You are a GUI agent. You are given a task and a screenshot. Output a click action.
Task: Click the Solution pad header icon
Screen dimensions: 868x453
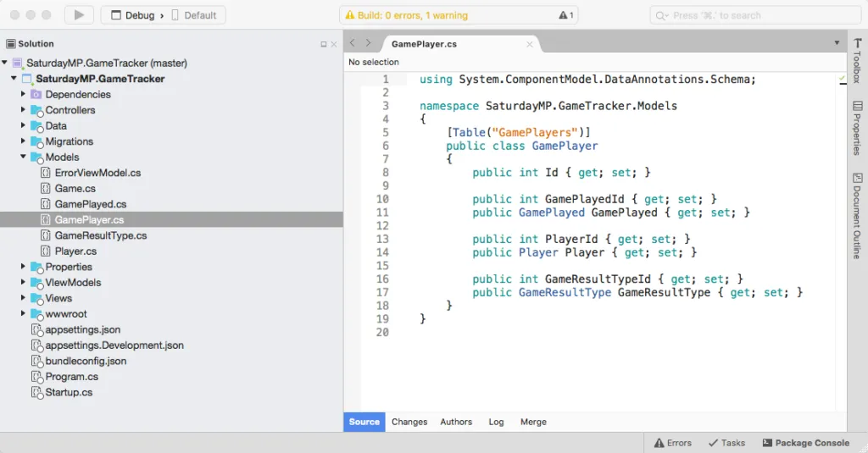(10, 44)
